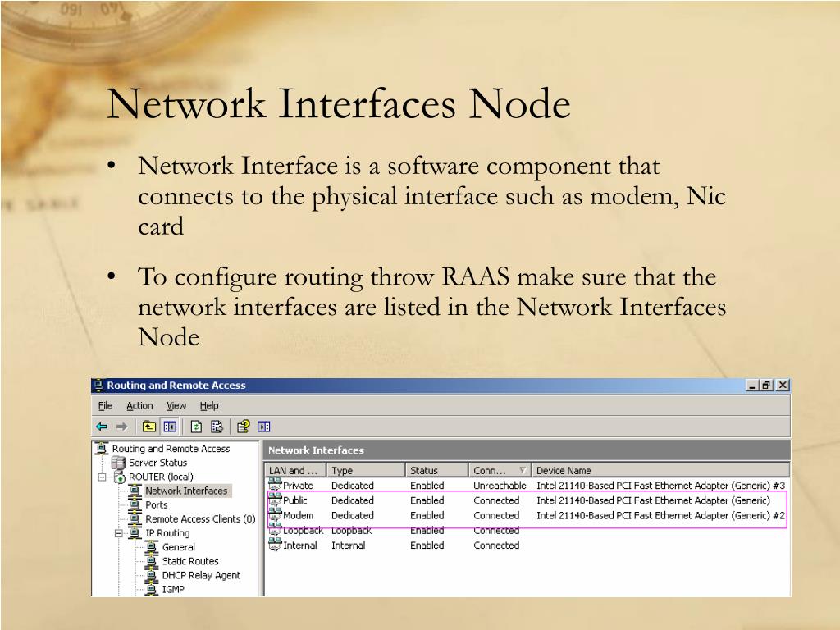Sort by the Status column header

click(436, 470)
